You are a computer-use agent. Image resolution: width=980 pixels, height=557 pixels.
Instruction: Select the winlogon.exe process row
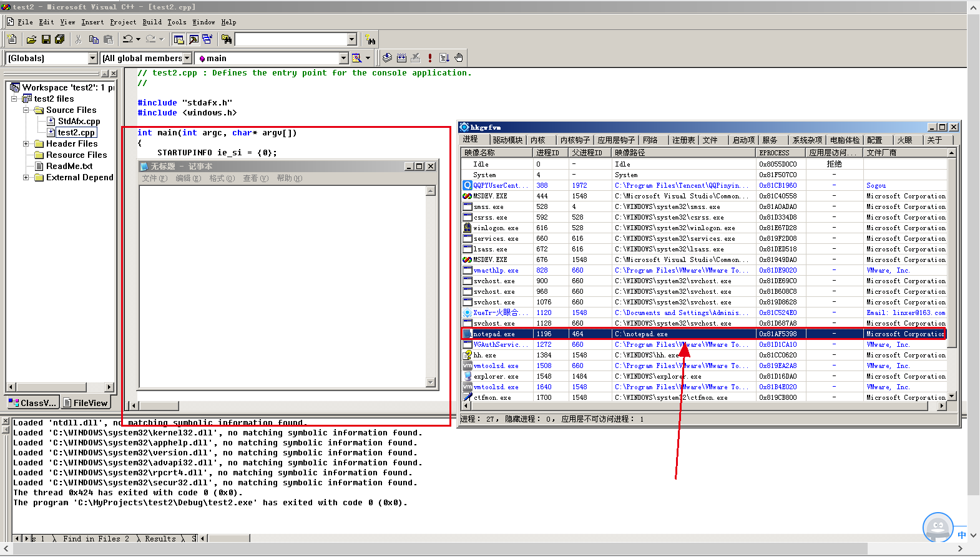click(x=703, y=228)
